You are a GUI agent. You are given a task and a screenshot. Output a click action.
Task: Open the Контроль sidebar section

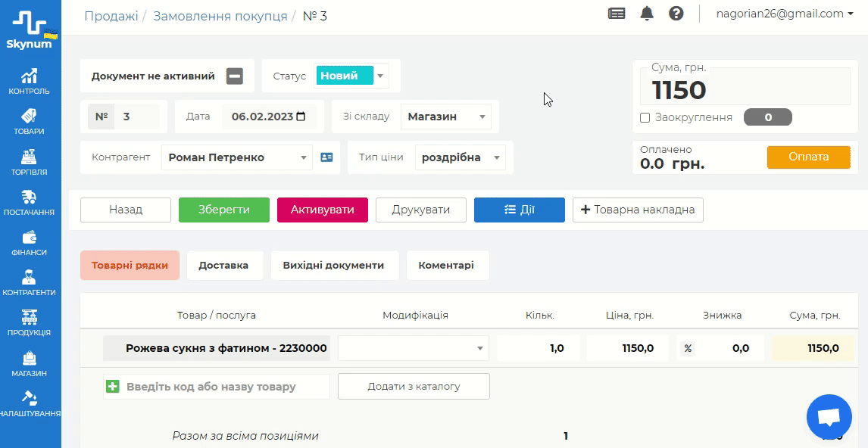point(30,82)
